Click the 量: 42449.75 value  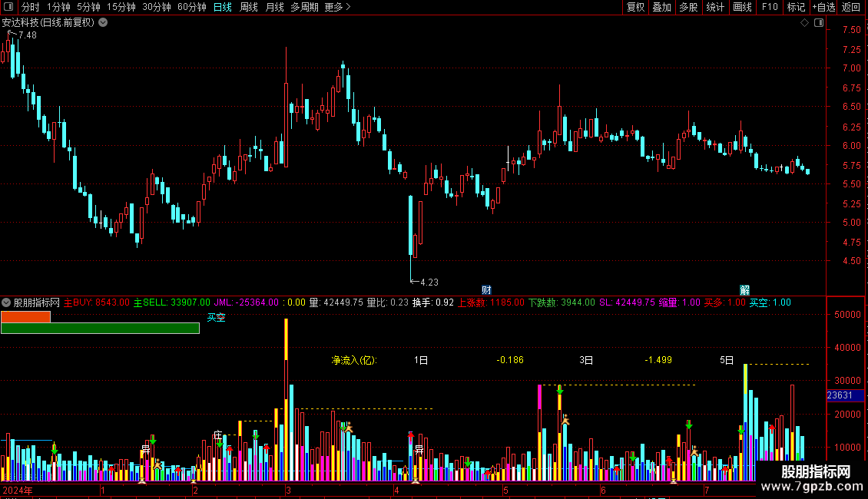(x=336, y=302)
